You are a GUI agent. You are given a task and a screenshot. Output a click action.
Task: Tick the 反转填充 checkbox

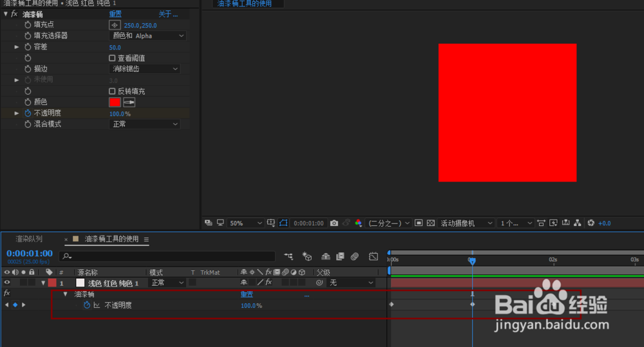click(x=112, y=91)
